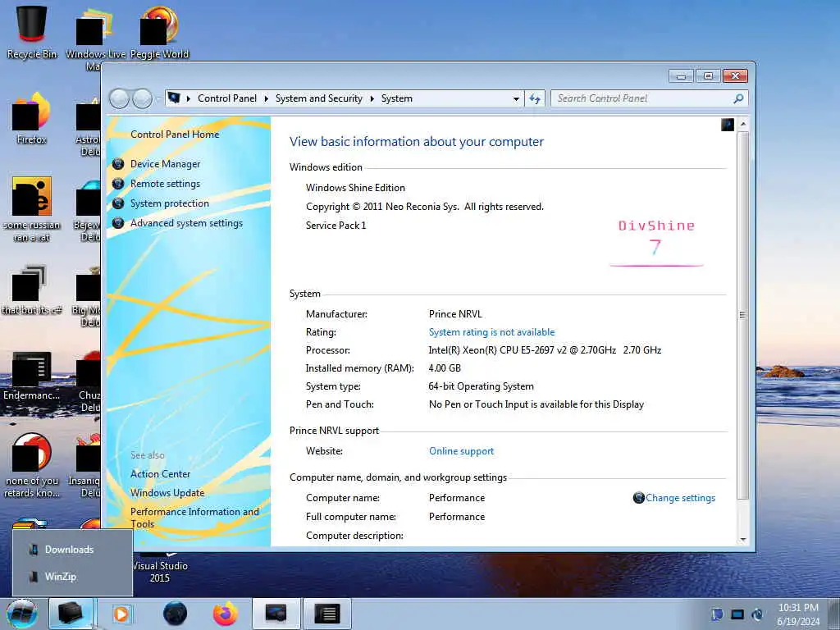
Task: Select the 'some russian ran a rat' icon
Action: (x=32, y=209)
